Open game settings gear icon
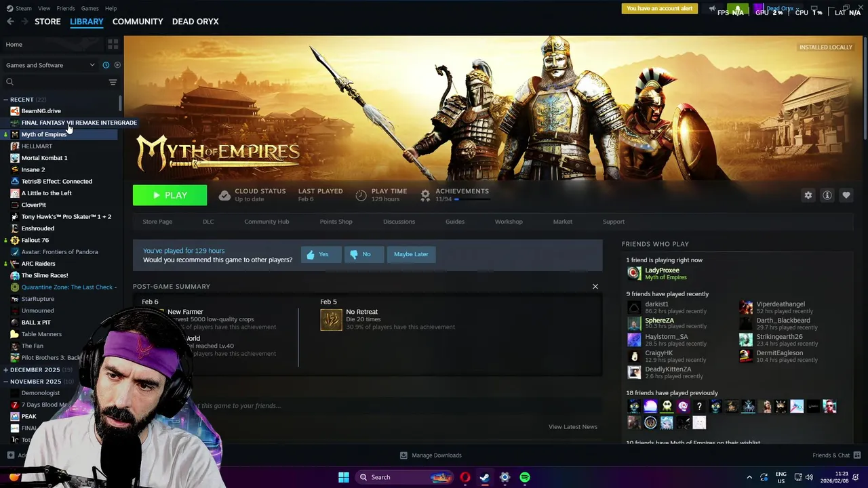Image resolution: width=868 pixels, height=488 pixels. coord(808,195)
